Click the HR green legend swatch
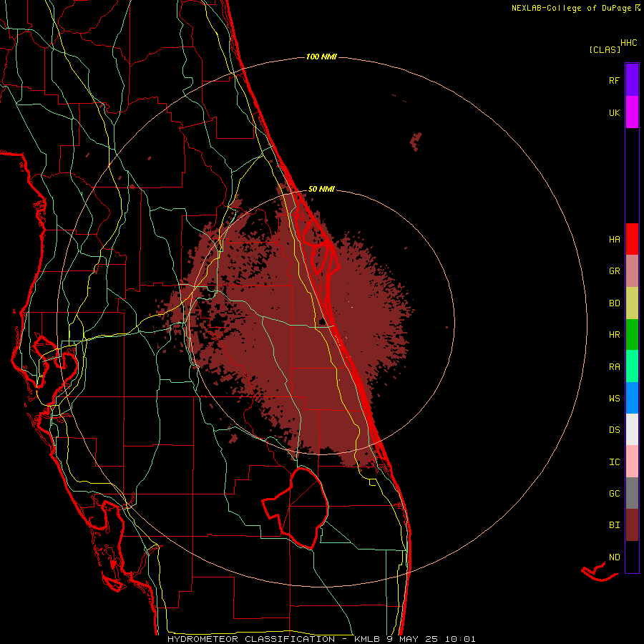Viewport: 644px width, 644px height. [x=632, y=335]
